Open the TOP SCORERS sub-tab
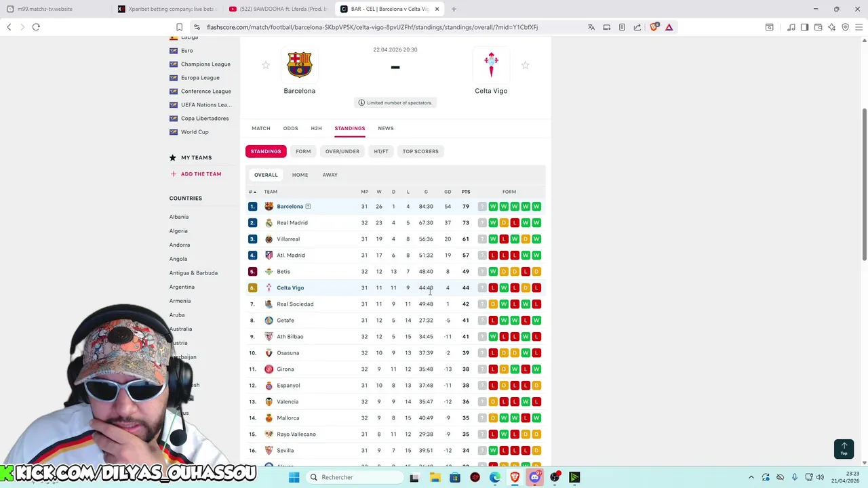The image size is (868, 488). [x=420, y=151]
